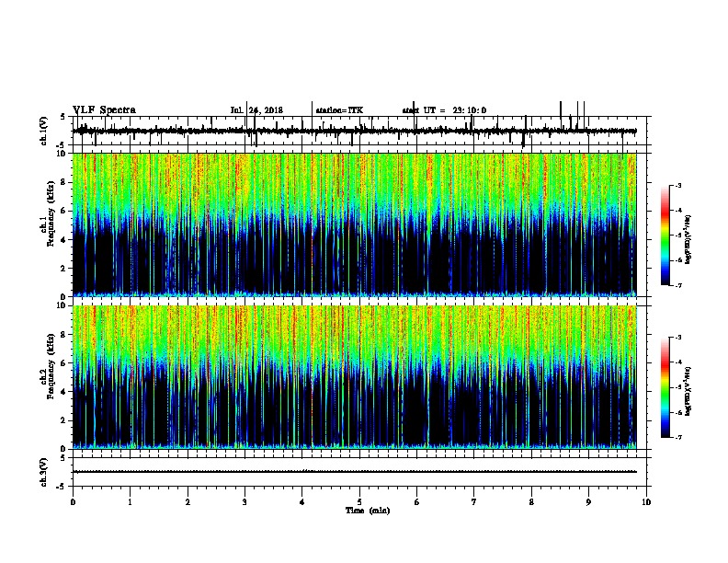Click the "2" minute tick on the time axis
Screen dimensions: 728x563
[x=188, y=502]
